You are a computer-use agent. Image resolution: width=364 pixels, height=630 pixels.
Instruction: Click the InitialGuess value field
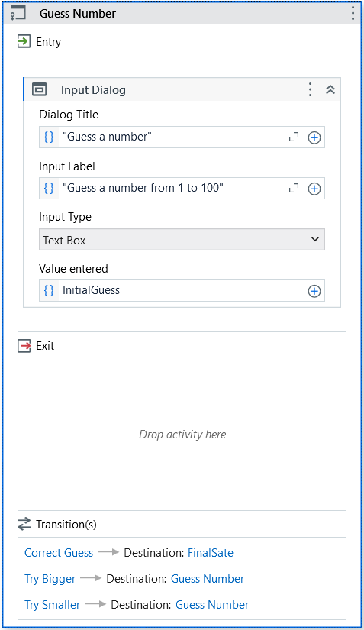172,290
